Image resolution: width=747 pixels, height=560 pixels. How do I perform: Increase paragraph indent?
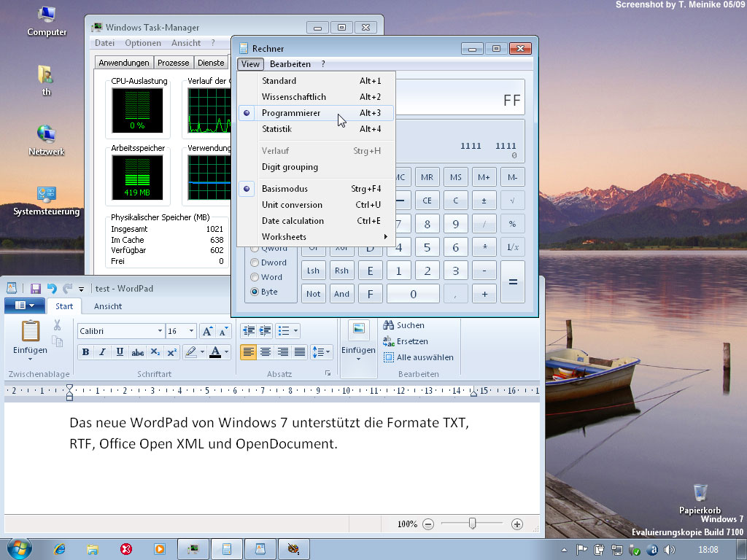(265, 330)
